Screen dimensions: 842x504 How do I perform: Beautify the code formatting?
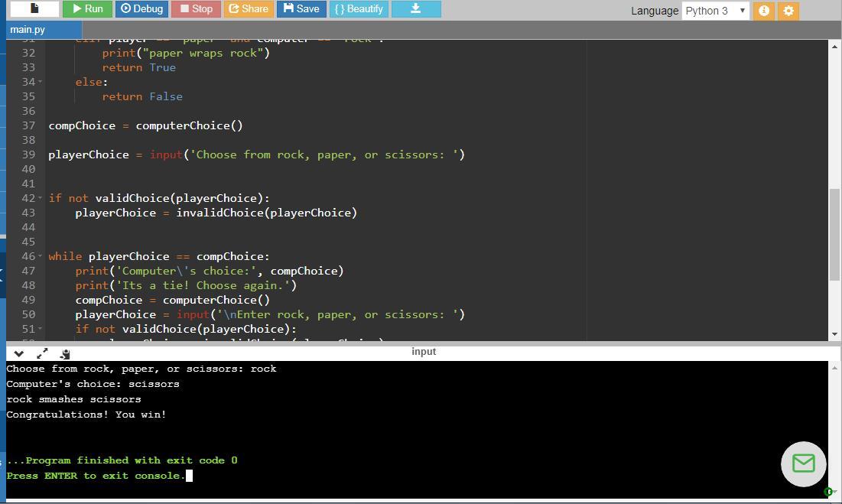(x=359, y=9)
